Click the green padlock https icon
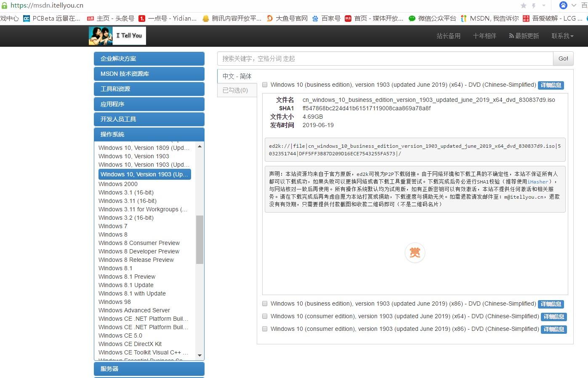This screenshot has width=588, height=378. (x=4, y=5)
